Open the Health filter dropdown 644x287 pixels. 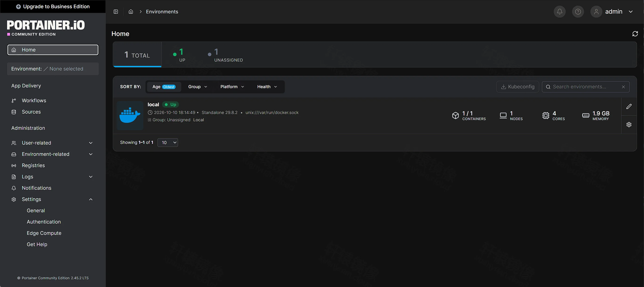pyautogui.click(x=267, y=87)
